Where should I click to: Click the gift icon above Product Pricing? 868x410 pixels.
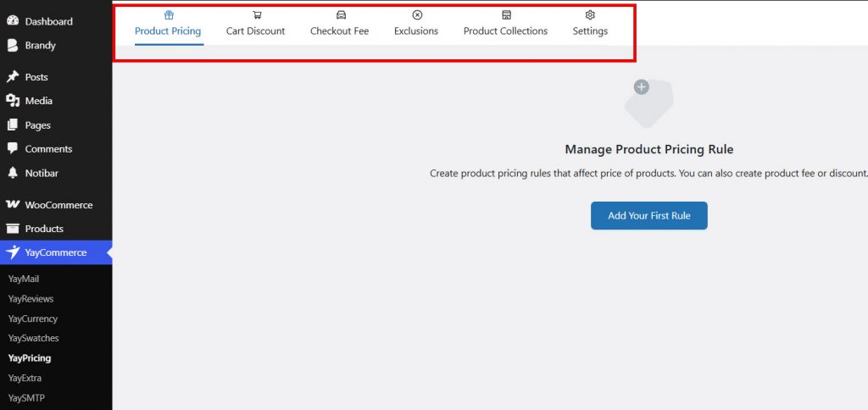click(169, 15)
